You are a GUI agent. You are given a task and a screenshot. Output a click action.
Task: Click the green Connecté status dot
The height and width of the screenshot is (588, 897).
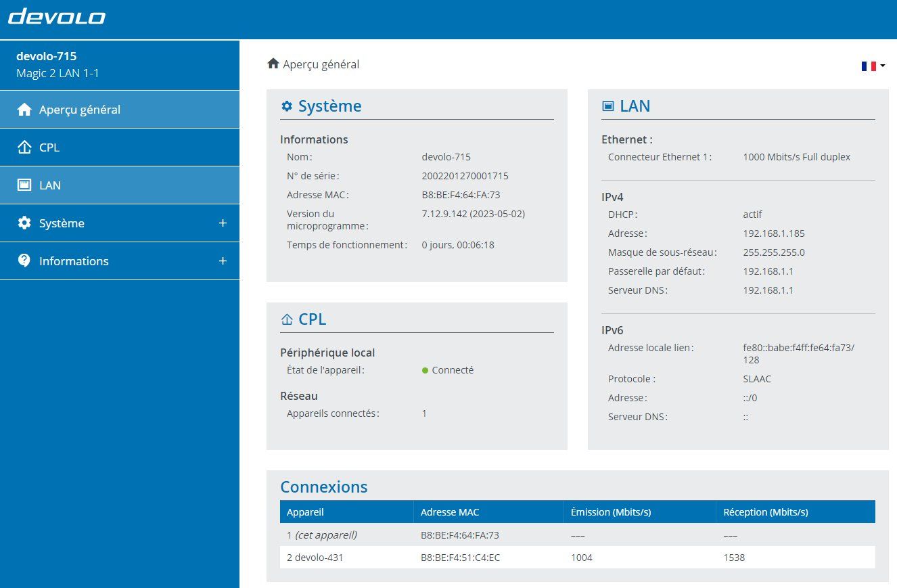click(425, 370)
